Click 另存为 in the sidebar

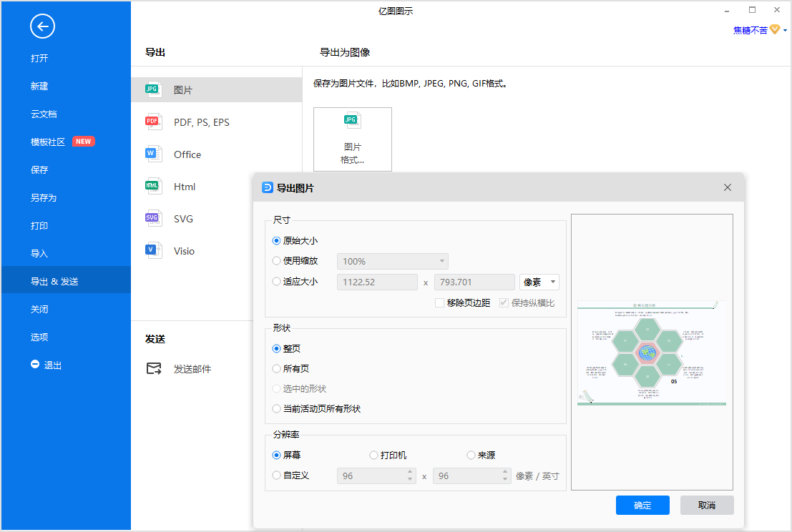pyautogui.click(x=44, y=198)
